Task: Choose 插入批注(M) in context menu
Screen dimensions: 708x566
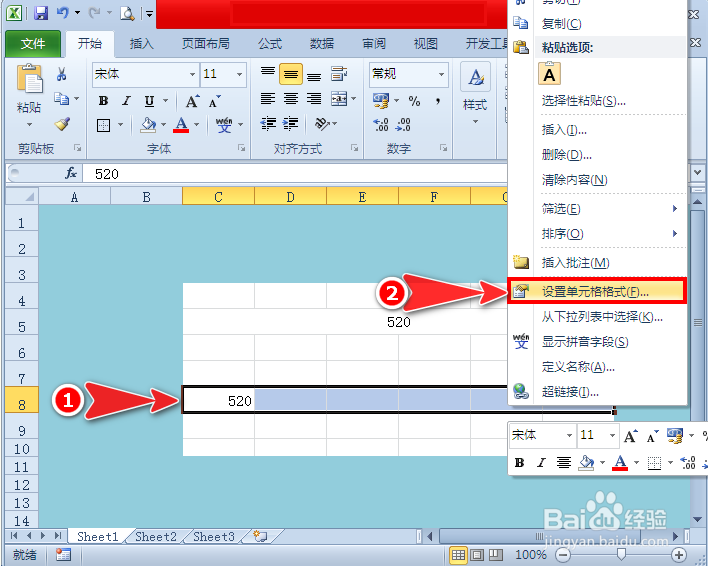Action: click(x=597, y=262)
